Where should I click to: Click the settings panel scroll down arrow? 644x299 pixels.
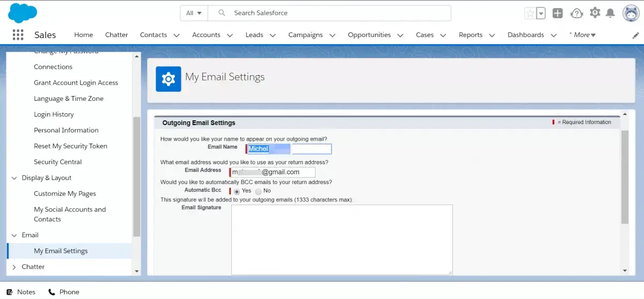coord(625,271)
